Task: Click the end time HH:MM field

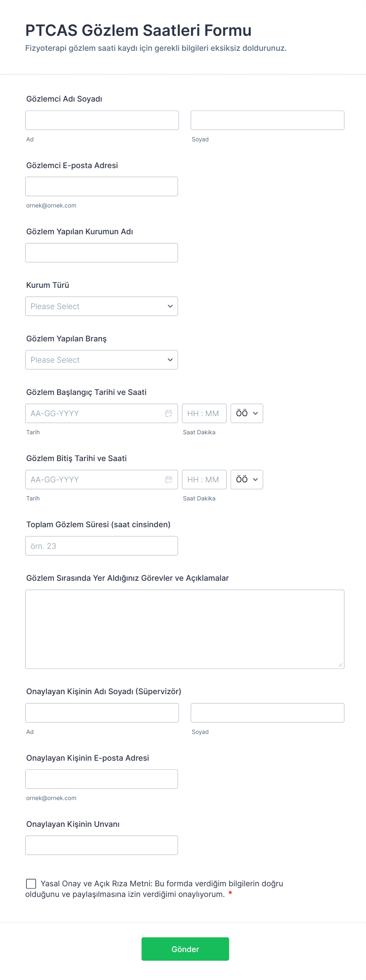Action: tap(204, 480)
